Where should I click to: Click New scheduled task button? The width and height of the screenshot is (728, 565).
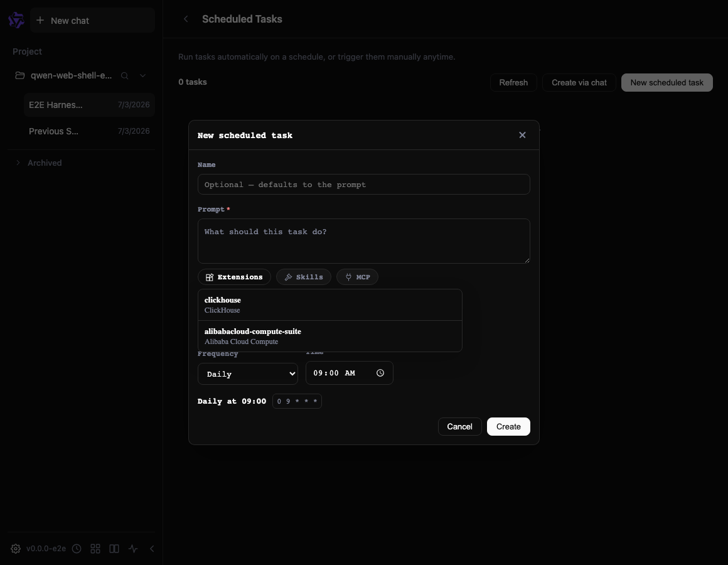(666, 83)
